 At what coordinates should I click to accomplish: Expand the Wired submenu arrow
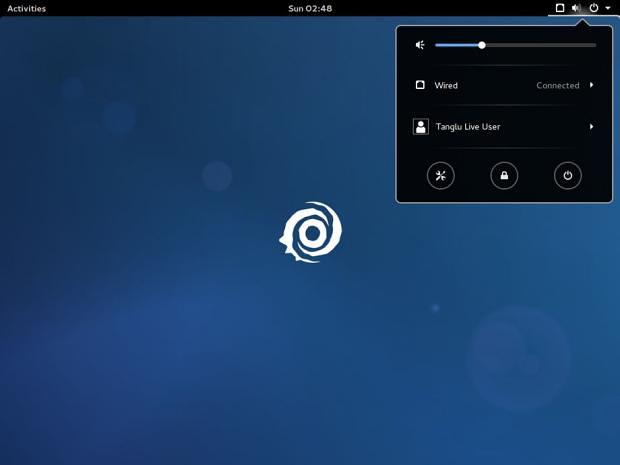(x=592, y=85)
